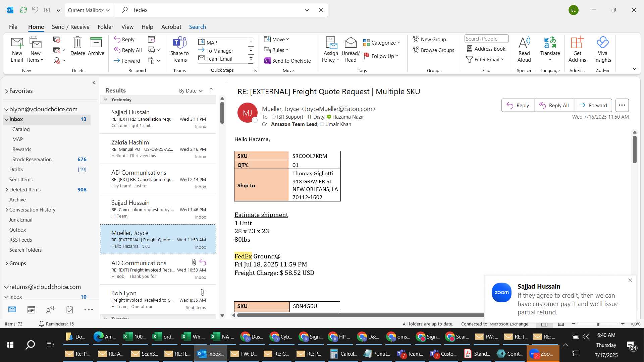Click Reply All in the reading pane
The height and width of the screenshot is (362, 644).
554,105
